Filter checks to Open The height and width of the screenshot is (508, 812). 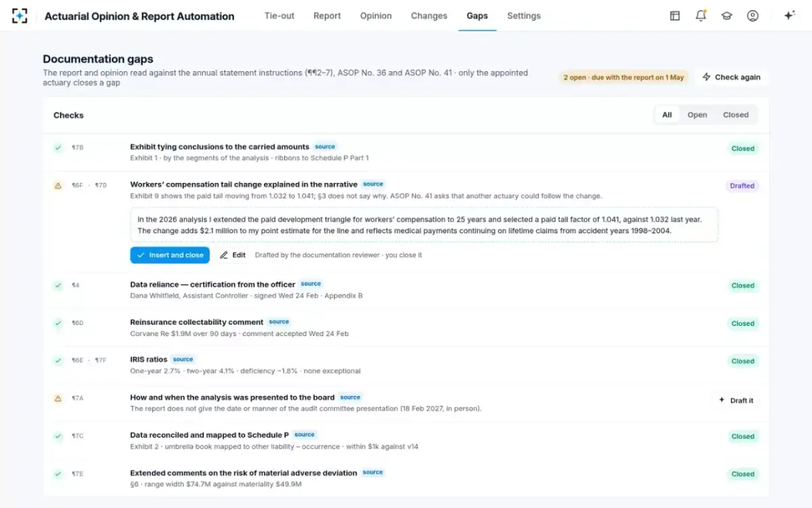coord(697,115)
